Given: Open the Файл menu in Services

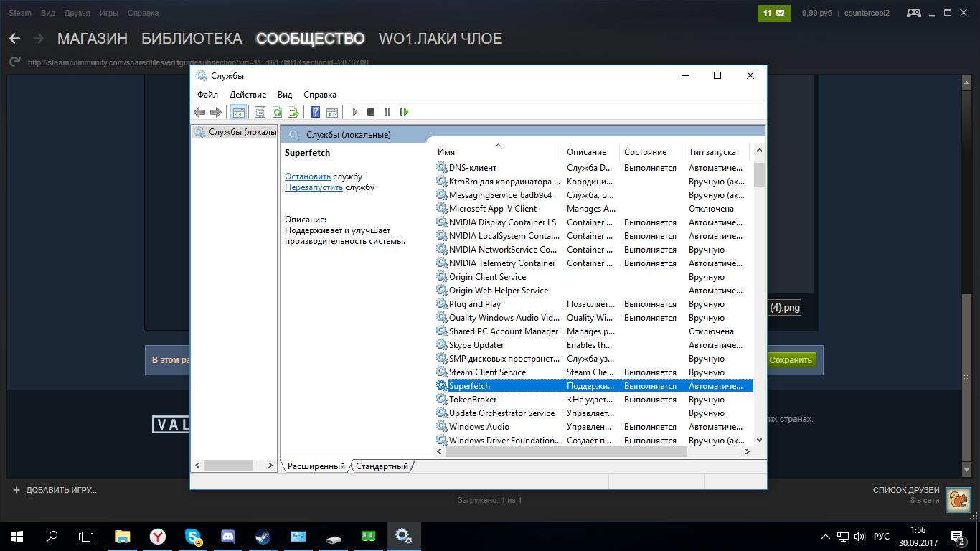Looking at the screenshot, I should point(208,95).
